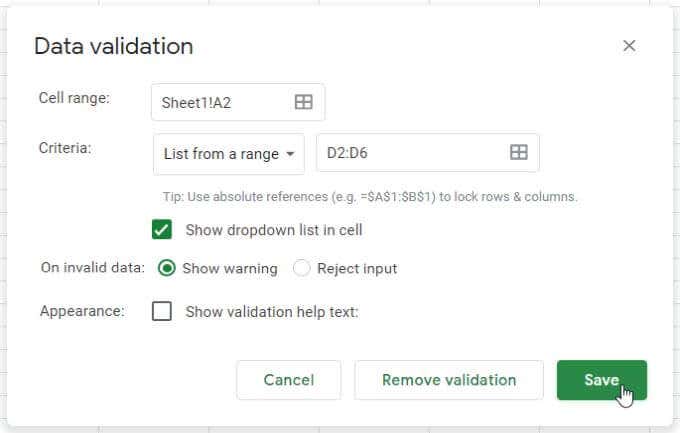Click the arrow beside List from a range
Image resolution: width=680 pixels, height=433 pixels.
pyautogui.click(x=290, y=154)
